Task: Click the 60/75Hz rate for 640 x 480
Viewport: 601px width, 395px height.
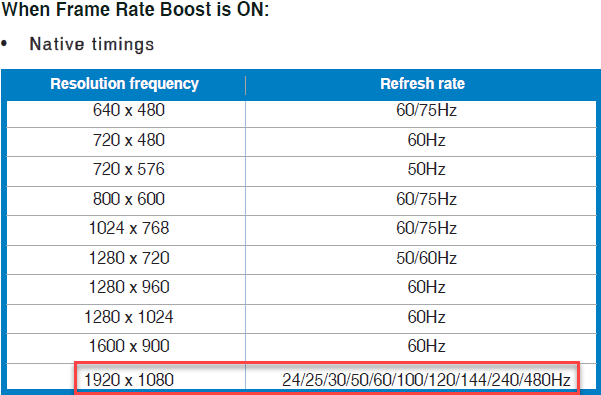Action: point(426,110)
